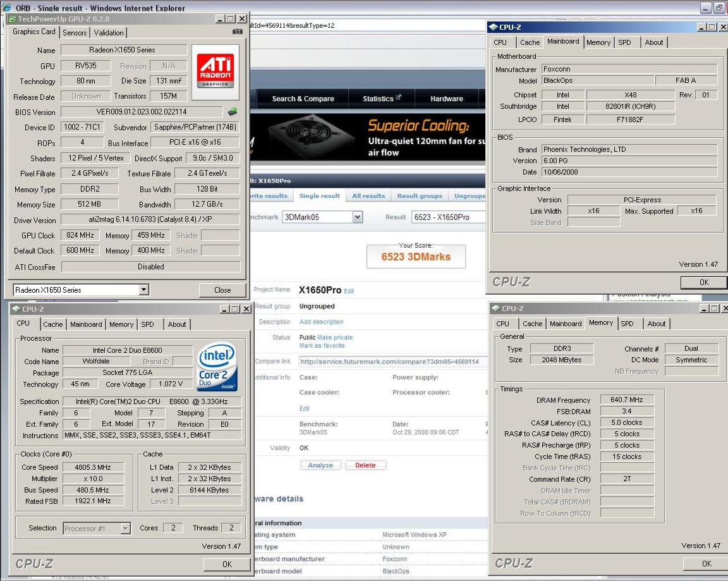The height and width of the screenshot is (581, 728).
Task: Click OK in the CPU-Z Memory window
Action: 706,563
